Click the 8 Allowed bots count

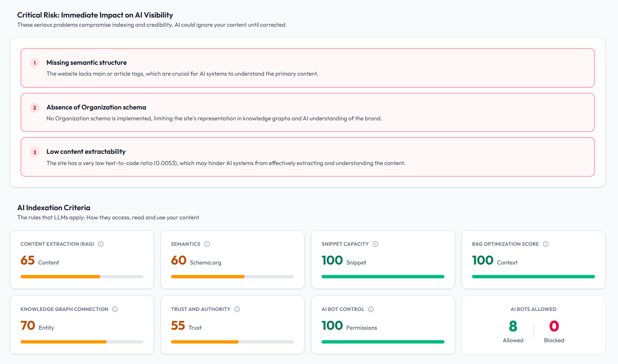click(513, 326)
